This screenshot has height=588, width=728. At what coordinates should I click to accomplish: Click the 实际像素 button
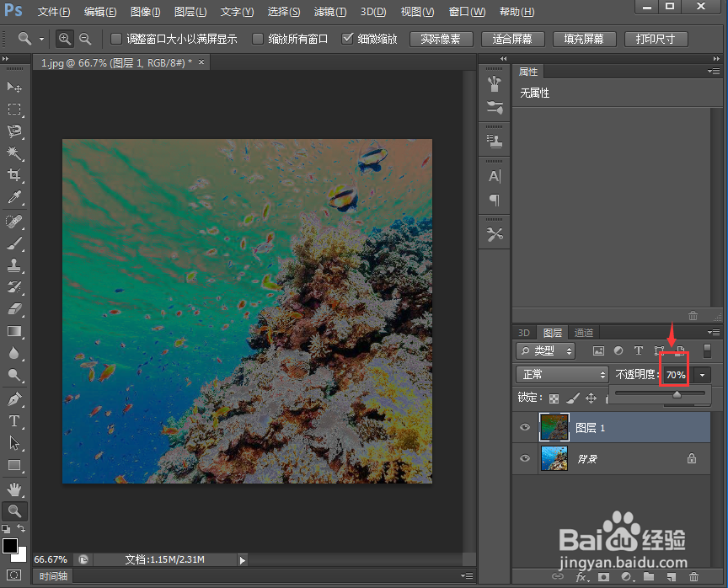441,39
